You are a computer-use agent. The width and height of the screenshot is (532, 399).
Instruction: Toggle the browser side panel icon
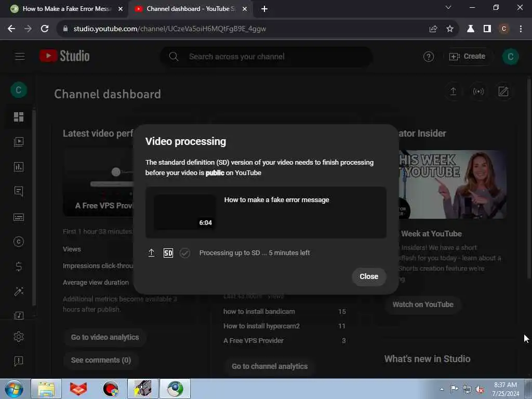[487, 29]
